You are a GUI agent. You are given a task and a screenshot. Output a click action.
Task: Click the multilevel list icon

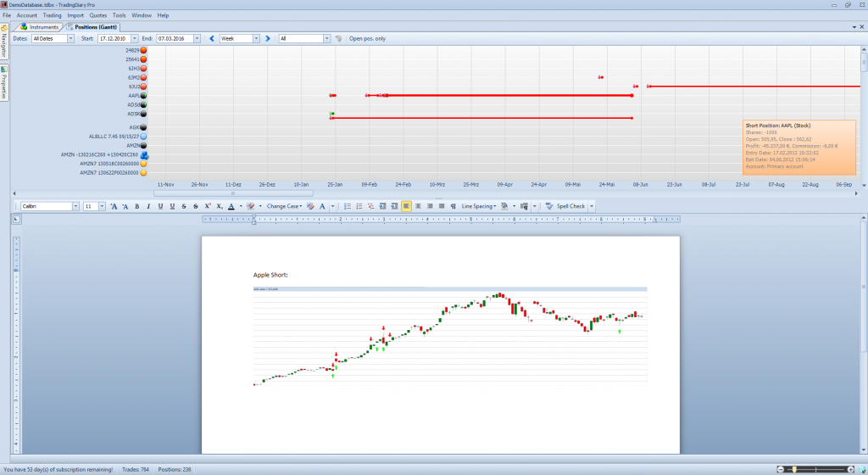click(x=370, y=206)
